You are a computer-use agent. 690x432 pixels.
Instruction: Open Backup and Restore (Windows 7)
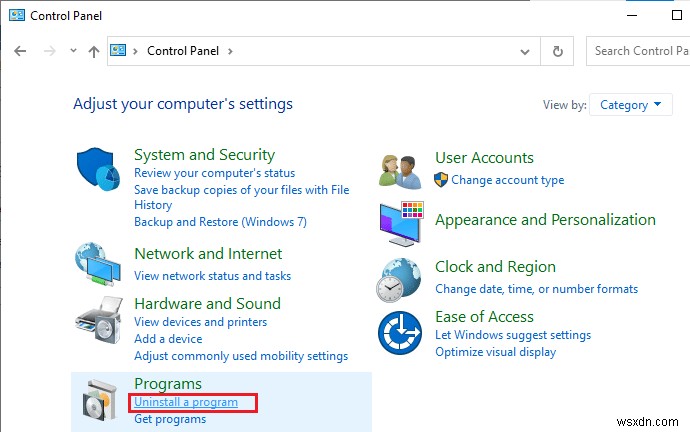pos(220,221)
